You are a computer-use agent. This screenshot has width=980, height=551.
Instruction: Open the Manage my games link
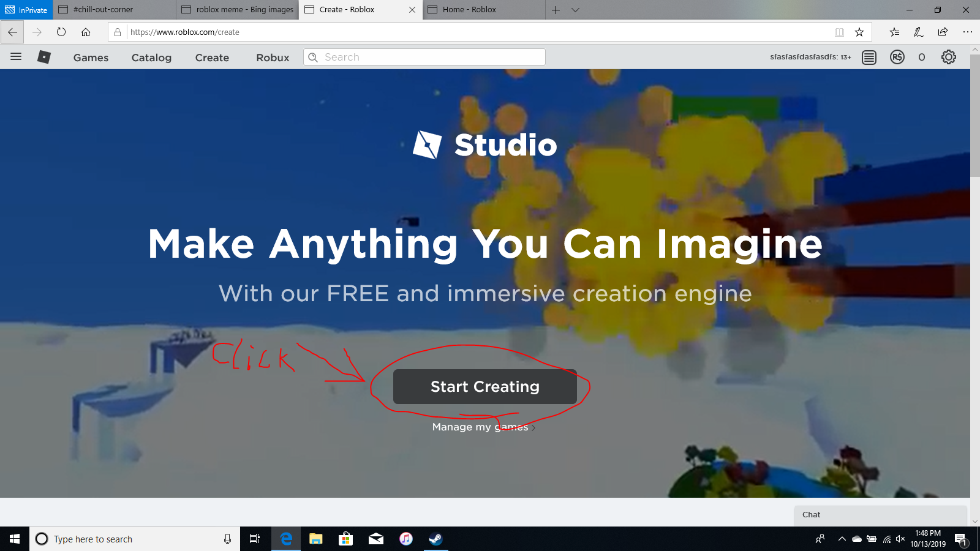coord(480,427)
